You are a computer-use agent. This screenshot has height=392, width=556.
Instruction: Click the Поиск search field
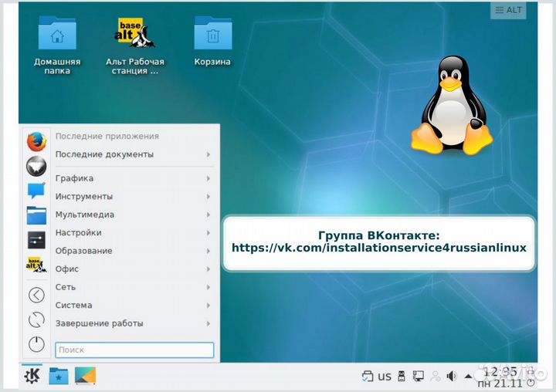(134, 350)
